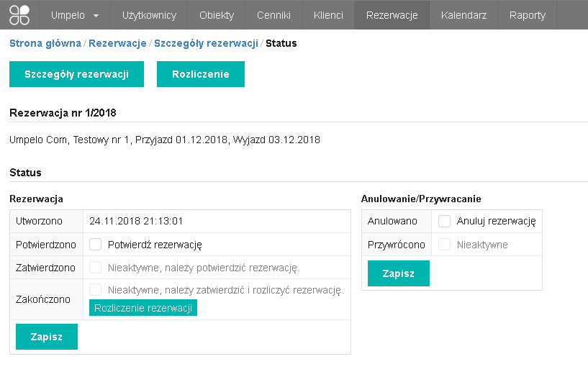Navigate to the Klienci page
The height and width of the screenshot is (377, 588).
pyautogui.click(x=328, y=15)
